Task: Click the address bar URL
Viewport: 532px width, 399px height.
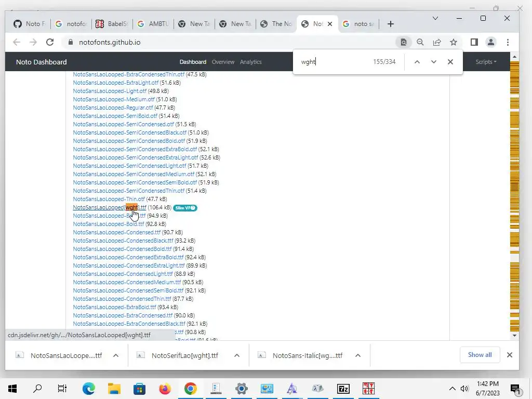Action: pyautogui.click(x=109, y=42)
